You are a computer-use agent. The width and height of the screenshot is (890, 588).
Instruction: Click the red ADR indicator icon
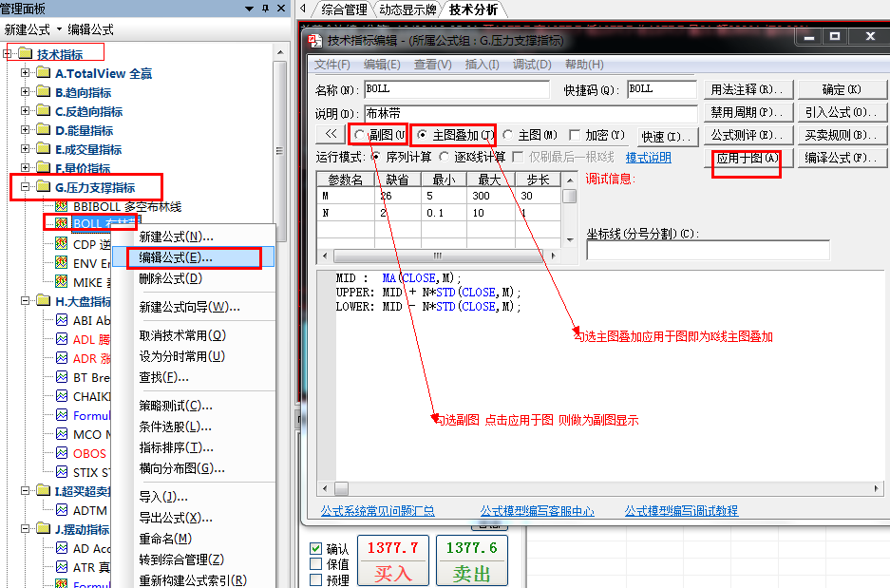(x=62, y=358)
